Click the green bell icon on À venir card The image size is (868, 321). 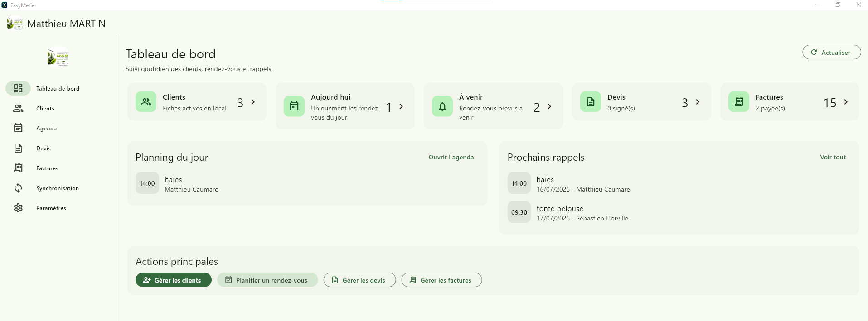pos(442,106)
